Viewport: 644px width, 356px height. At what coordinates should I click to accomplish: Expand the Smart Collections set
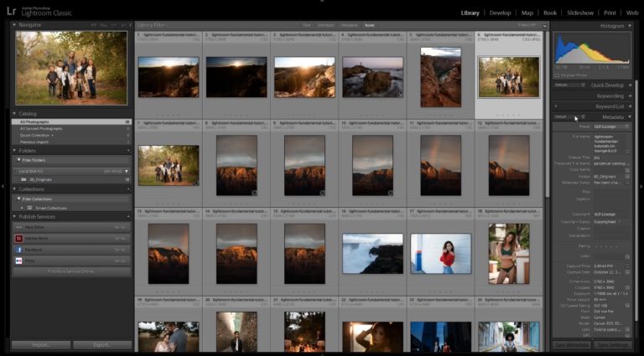tap(22, 208)
